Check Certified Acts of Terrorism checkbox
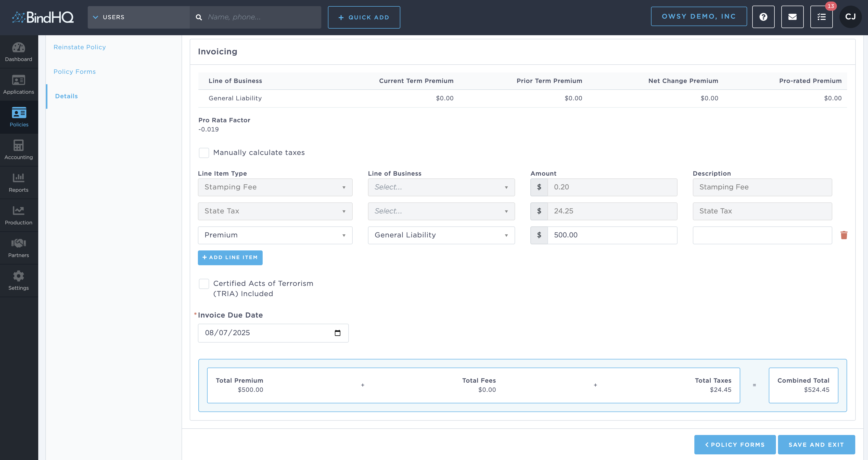The height and width of the screenshot is (460, 868). coord(204,284)
